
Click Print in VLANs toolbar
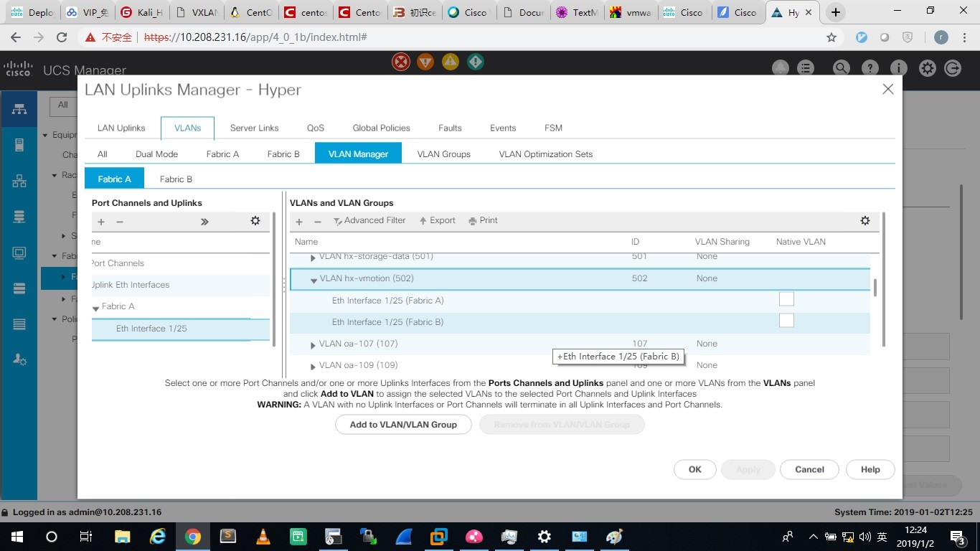click(x=483, y=221)
